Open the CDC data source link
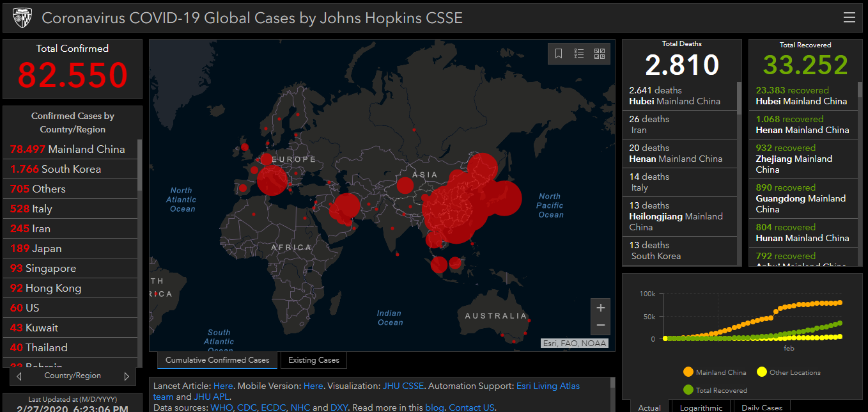This screenshot has height=412, width=868. click(x=247, y=408)
